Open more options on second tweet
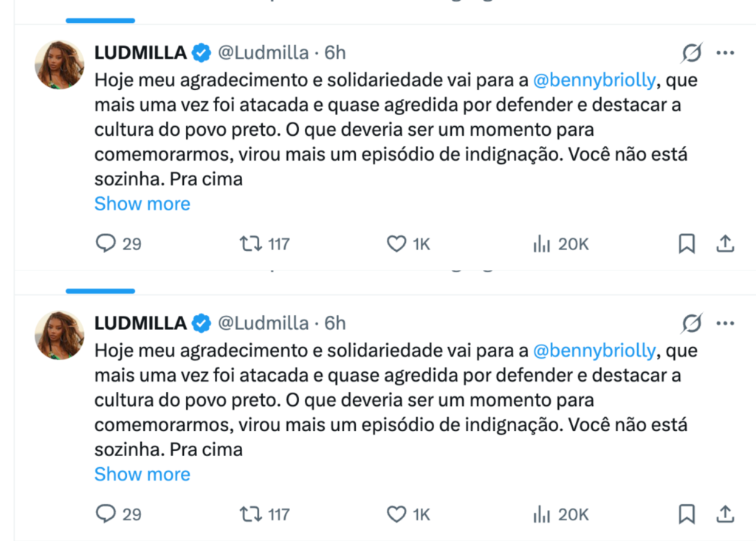 tap(726, 323)
